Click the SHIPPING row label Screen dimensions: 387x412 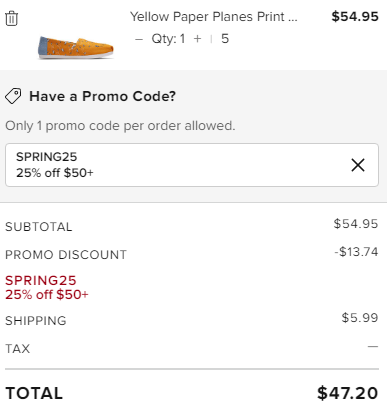point(36,321)
